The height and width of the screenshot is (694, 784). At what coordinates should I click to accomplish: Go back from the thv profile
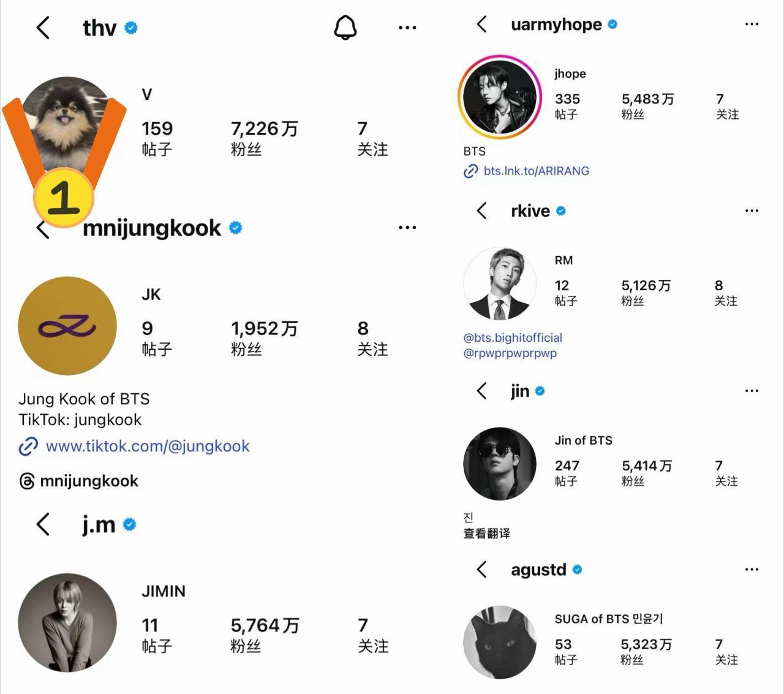(x=43, y=28)
